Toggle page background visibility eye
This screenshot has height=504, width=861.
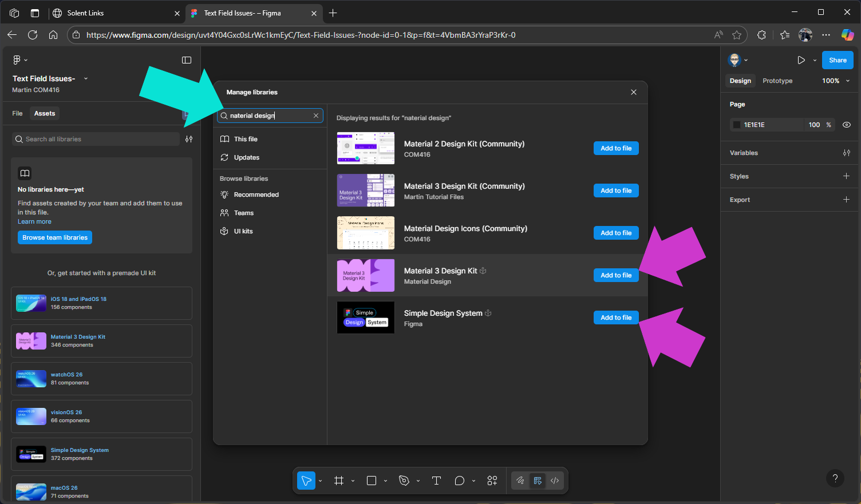pos(847,125)
